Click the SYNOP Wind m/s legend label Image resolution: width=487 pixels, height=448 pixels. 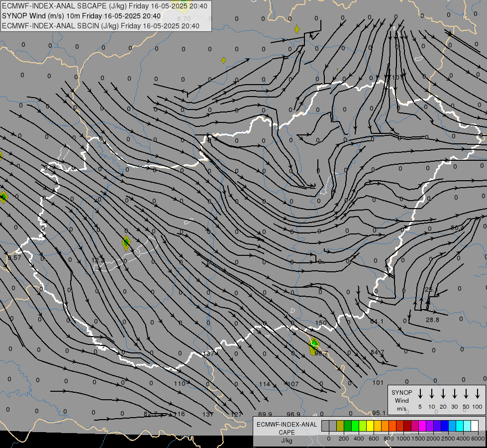click(401, 400)
